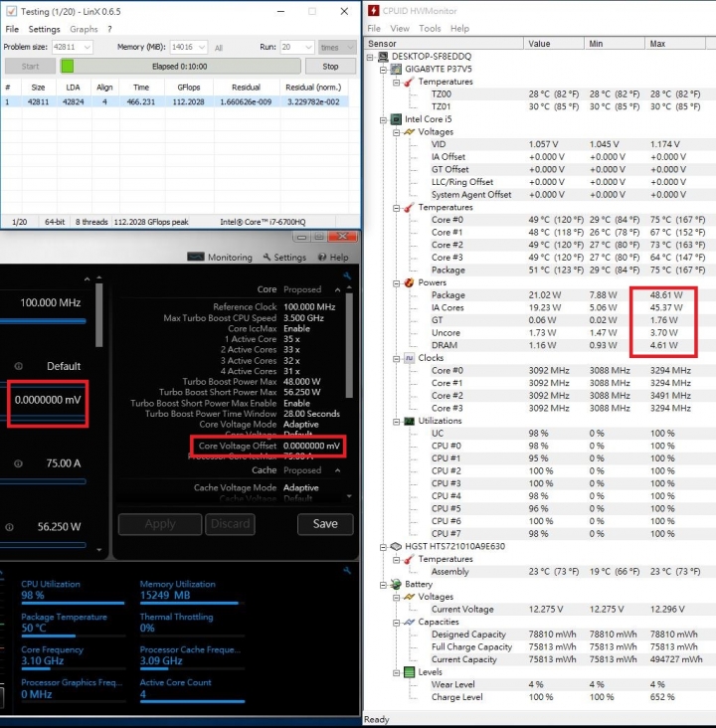This screenshot has height=728, width=716.
Task: Click the All memory link in LinX
Action: pyautogui.click(x=219, y=48)
